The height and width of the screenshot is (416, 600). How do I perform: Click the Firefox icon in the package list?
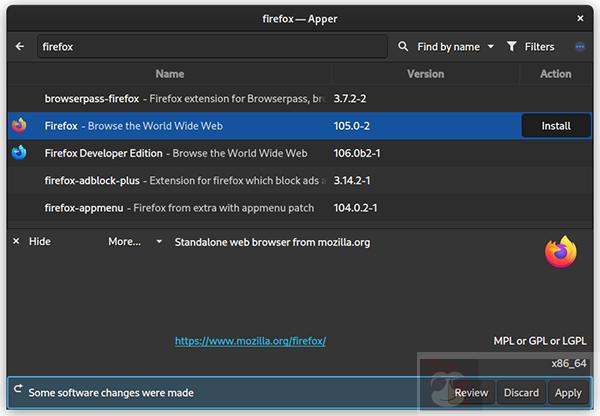tap(19, 126)
